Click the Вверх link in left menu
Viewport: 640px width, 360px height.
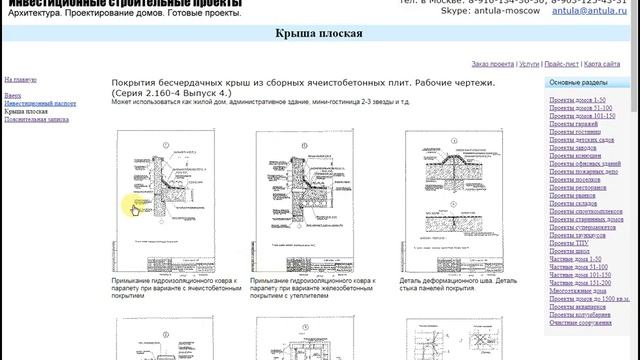13,96
